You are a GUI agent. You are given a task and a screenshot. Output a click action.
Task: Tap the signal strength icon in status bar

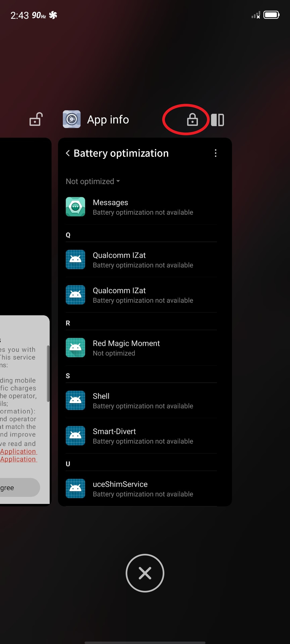(x=256, y=15)
